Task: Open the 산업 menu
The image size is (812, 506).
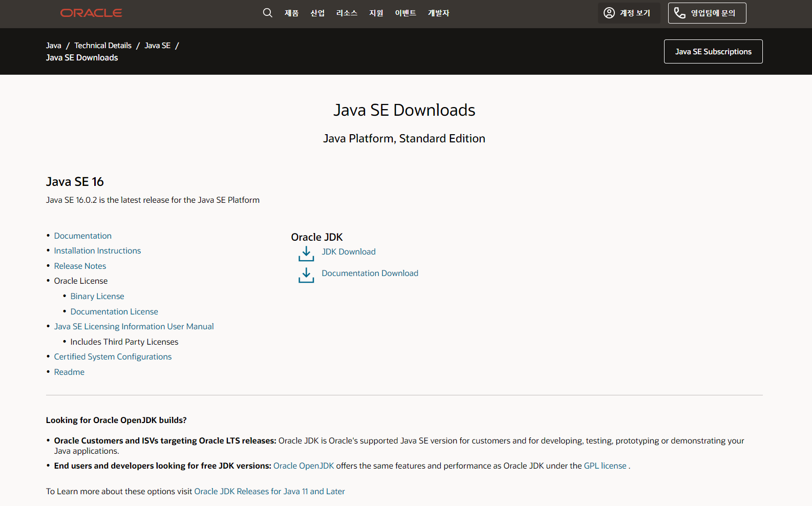Action: coord(317,13)
